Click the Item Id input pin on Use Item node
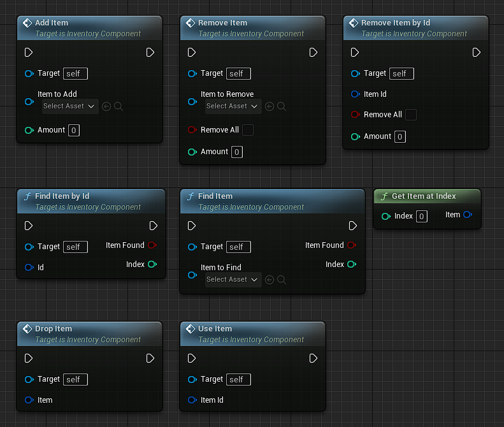 click(x=192, y=400)
